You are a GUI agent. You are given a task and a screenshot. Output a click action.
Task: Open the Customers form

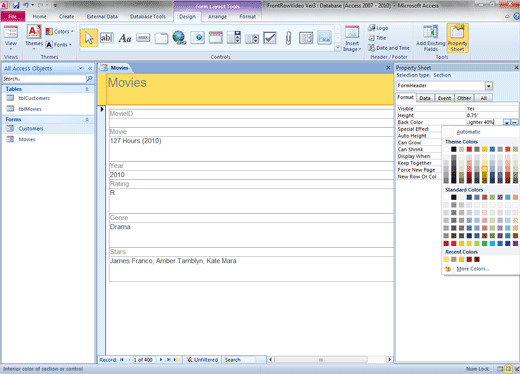click(31, 129)
